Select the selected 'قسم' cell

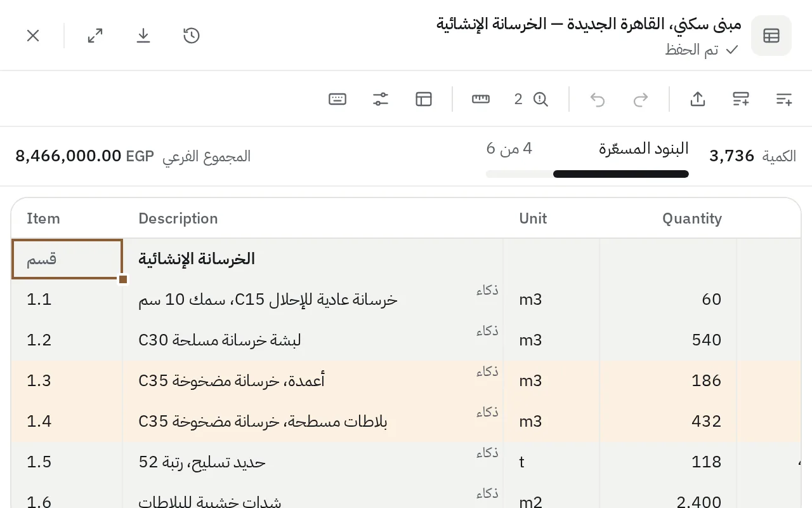pyautogui.click(x=67, y=259)
